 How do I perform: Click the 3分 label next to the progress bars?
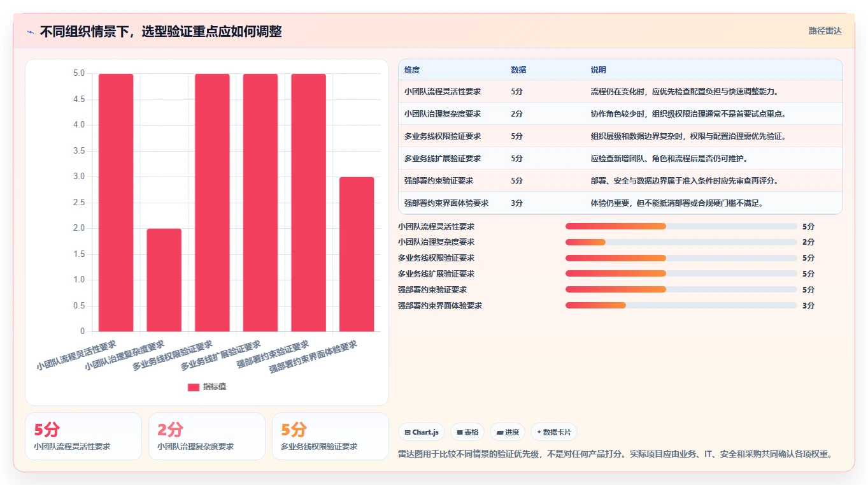(x=808, y=305)
